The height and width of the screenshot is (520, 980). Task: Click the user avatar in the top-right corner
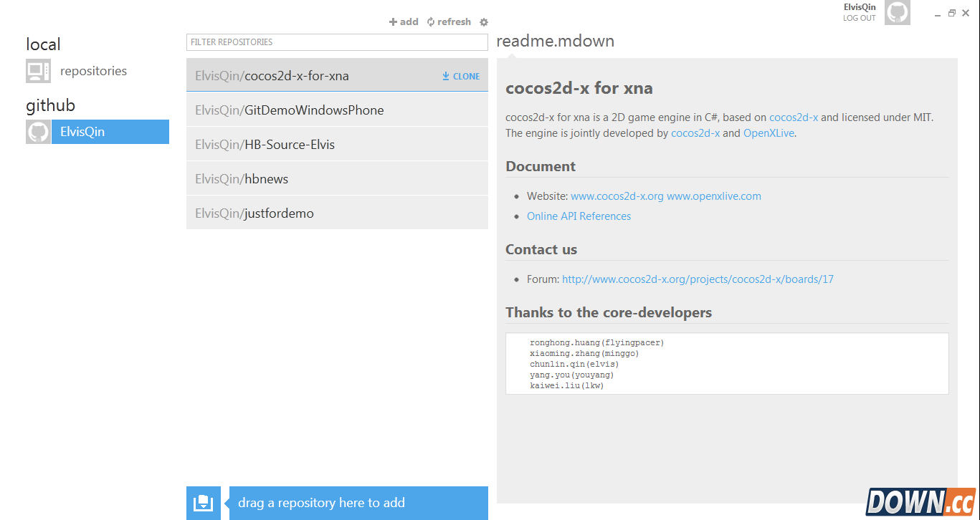897,12
